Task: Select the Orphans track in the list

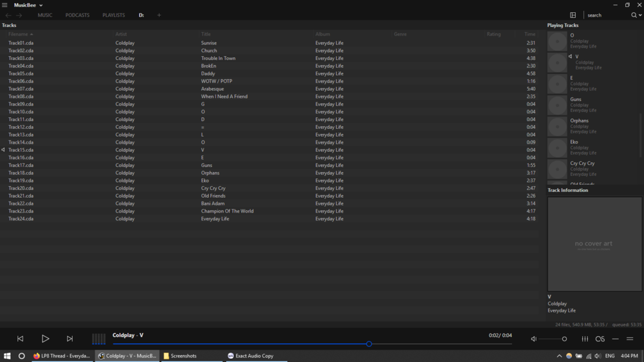Action: pos(211,173)
